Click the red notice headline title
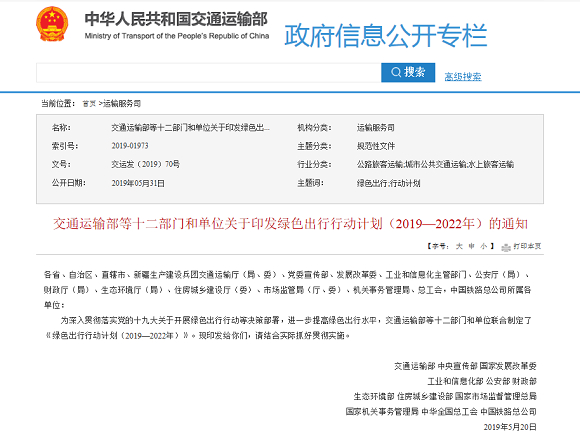580x440 pixels. (x=290, y=224)
